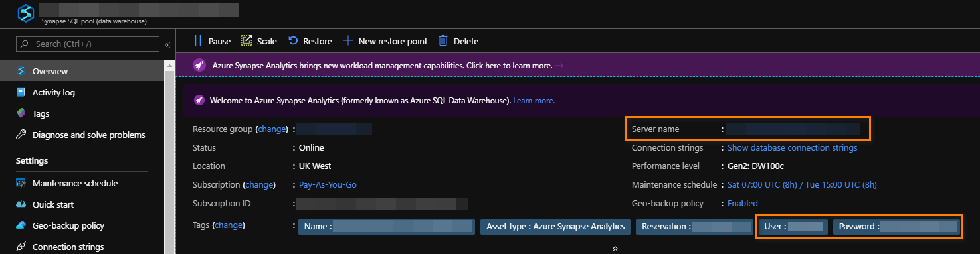
Task: Open the Maintenance schedule settings
Action: (82, 183)
